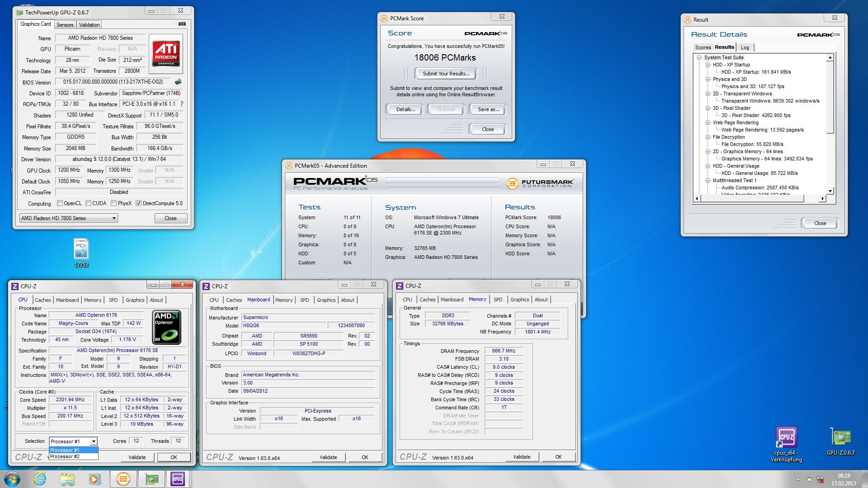Click the PCMark Score window title icon
The height and width of the screenshot is (488, 868).
[x=384, y=19]
